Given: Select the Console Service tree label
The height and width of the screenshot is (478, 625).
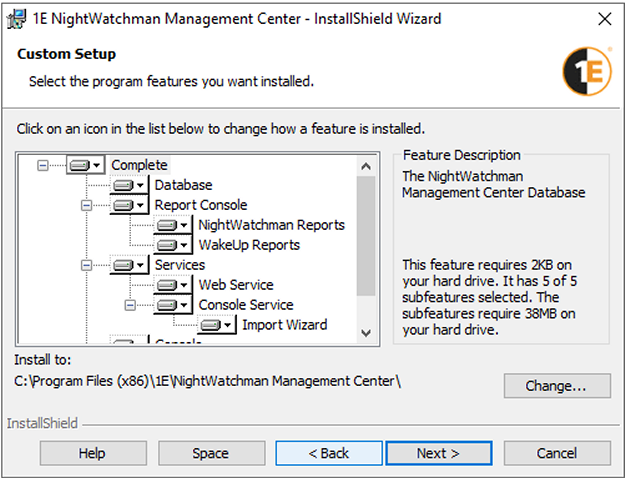Looking at the screenshot, I should click(x=245, y=305).
